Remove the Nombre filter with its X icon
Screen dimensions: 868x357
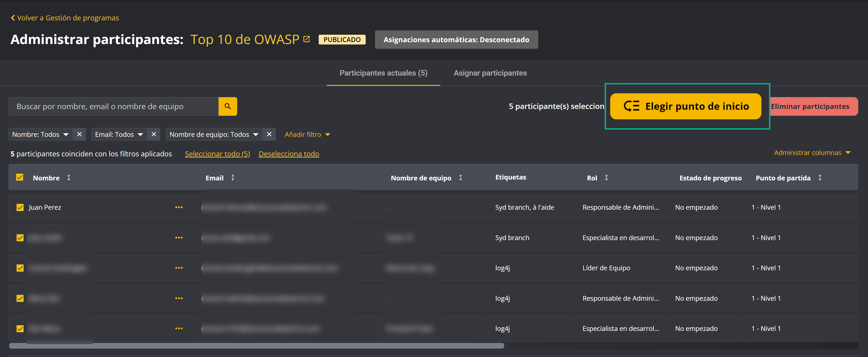(x=79, y=134)
